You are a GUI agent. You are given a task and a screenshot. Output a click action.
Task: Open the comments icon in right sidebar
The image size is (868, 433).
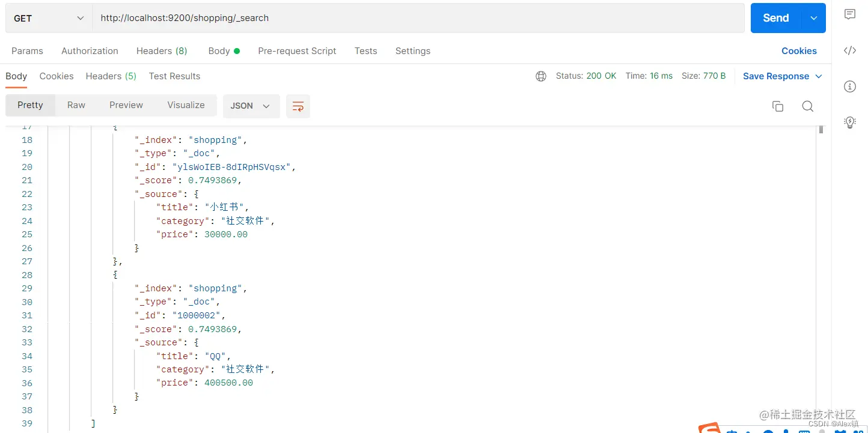point(850,15)
